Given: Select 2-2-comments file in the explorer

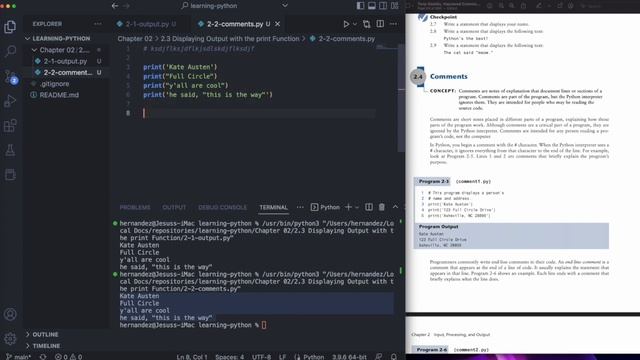Looking at the screenshot, I should pyautogui.click(x=67, y=72).
